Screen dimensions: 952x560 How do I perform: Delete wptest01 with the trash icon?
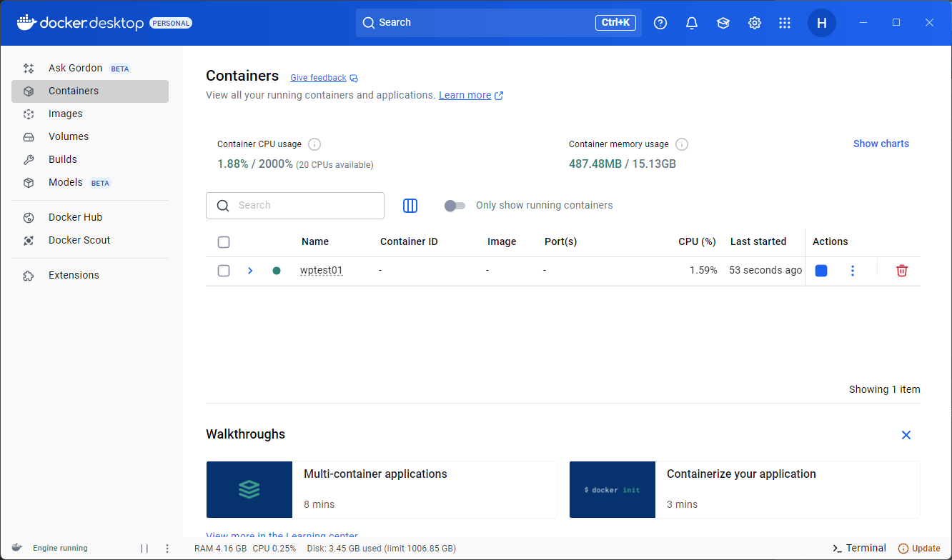902,271
